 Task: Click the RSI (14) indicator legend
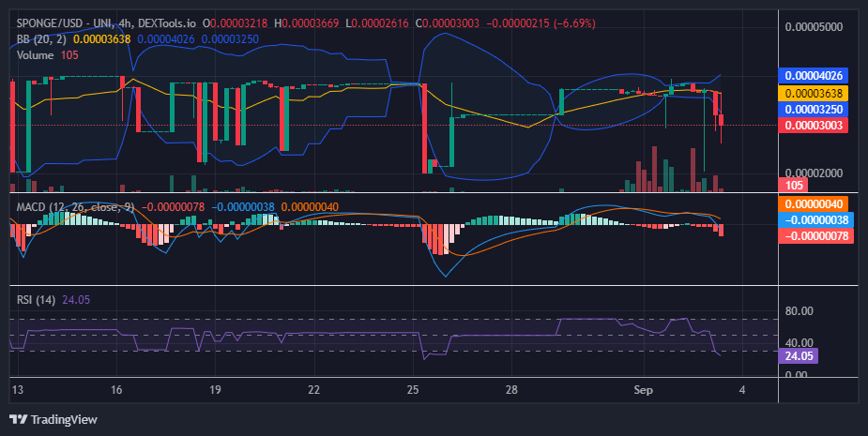click(36, 300)
